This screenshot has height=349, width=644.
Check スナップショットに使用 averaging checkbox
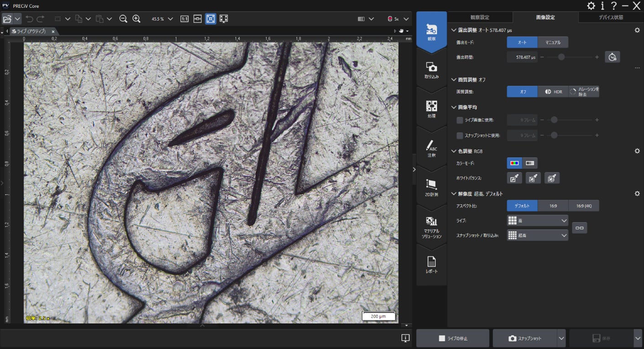(460, 136)
